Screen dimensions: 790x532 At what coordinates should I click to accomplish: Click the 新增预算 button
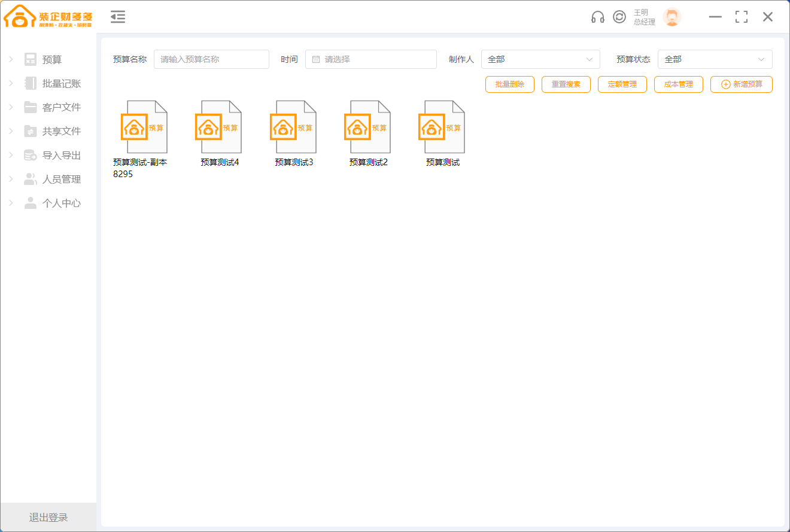coord(741,84)
